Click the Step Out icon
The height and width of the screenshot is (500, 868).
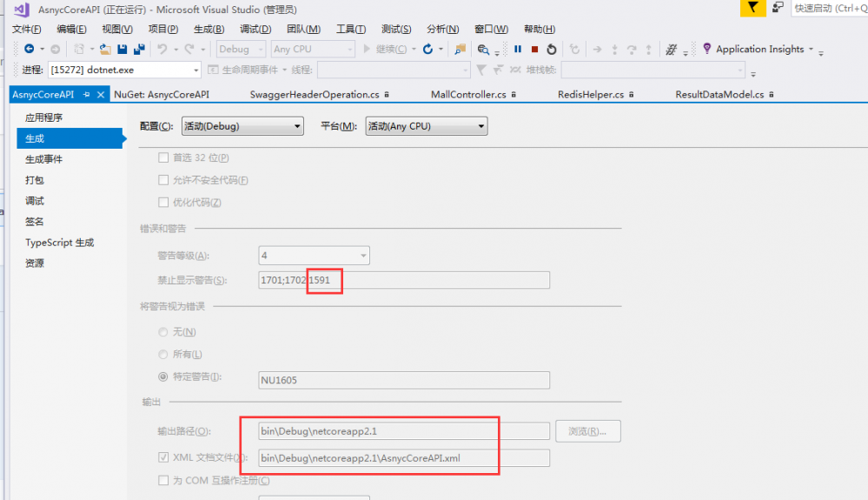coord(649,50)
